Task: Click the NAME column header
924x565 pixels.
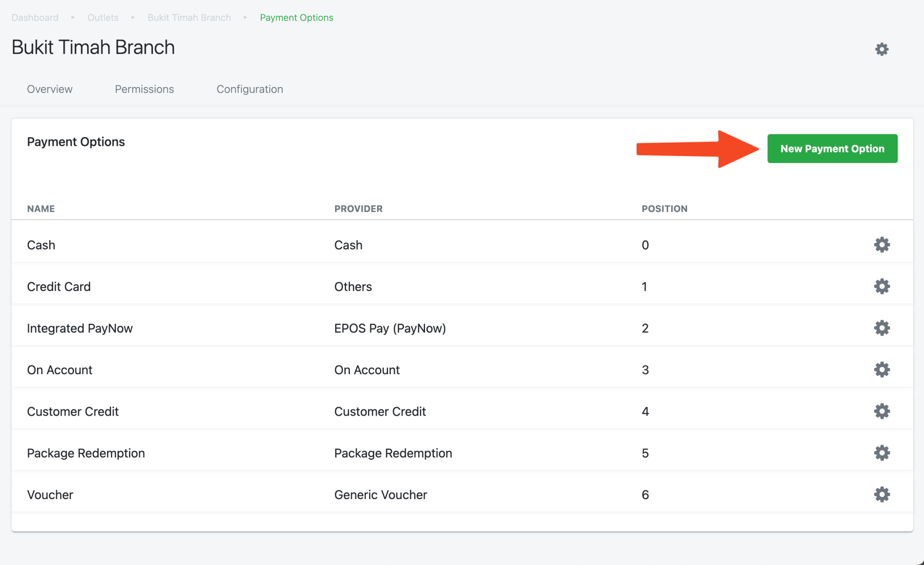Action: point(41,208)
